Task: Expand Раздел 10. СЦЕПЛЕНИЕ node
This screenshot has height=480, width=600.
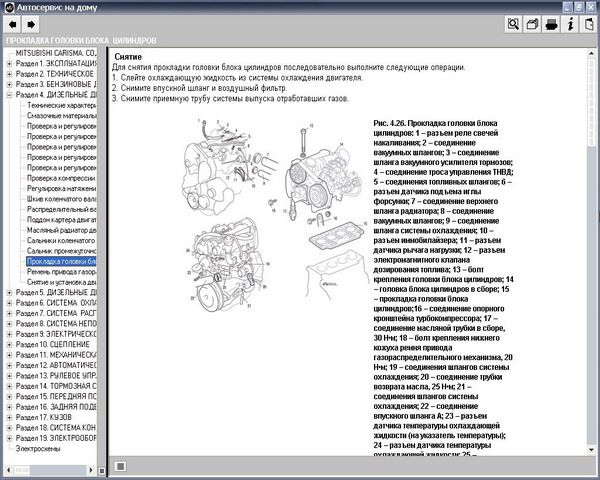Action: click(x=9, y=345)
